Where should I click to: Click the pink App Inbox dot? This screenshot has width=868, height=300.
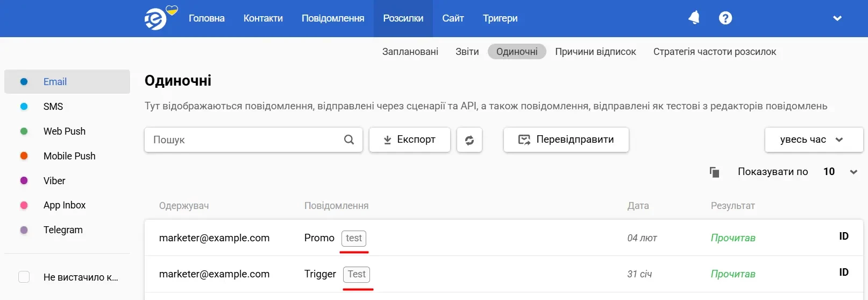coord(24,205)
